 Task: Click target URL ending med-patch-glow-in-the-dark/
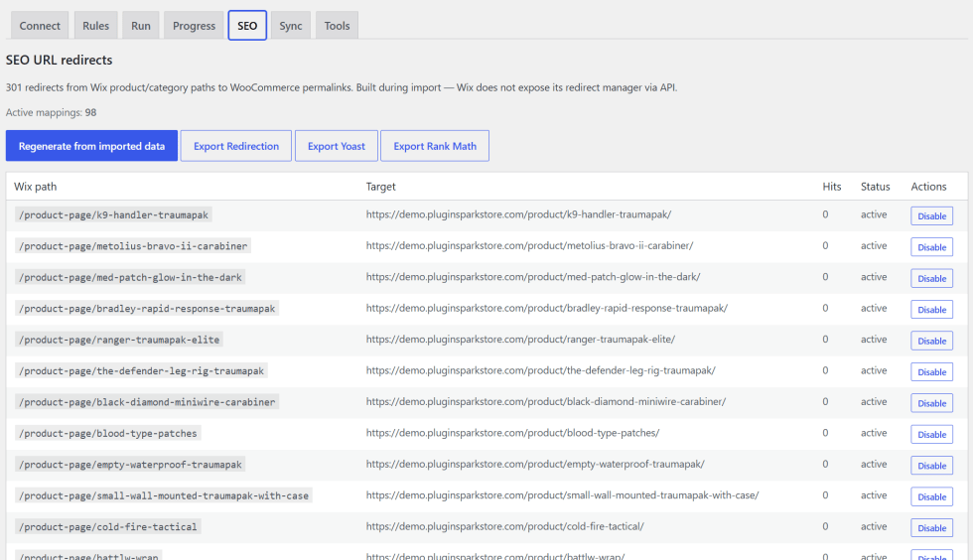click(x=533, y=276)
